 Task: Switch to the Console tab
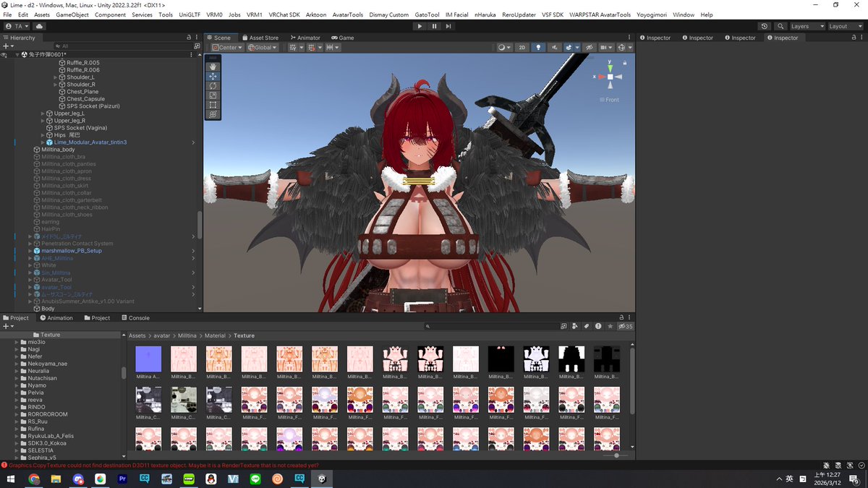point(135,318)
